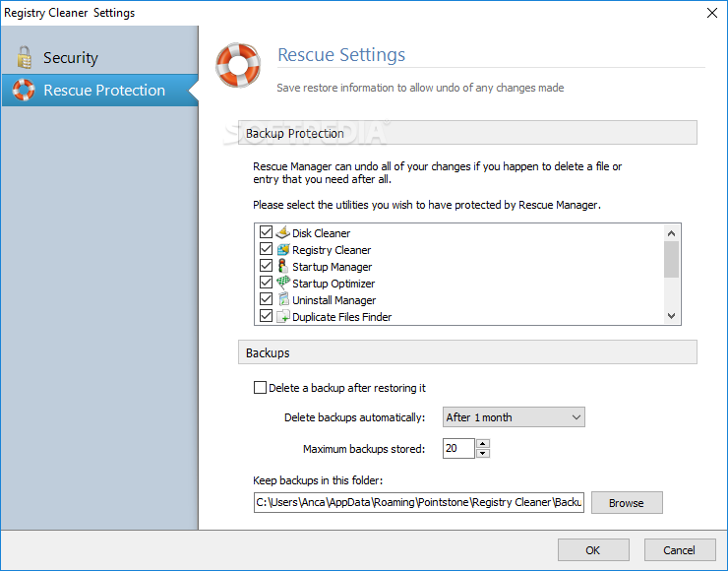Click the Startup Optimizer checkered flag icon
The image size is (728, 571).
[x=282, y=282]
